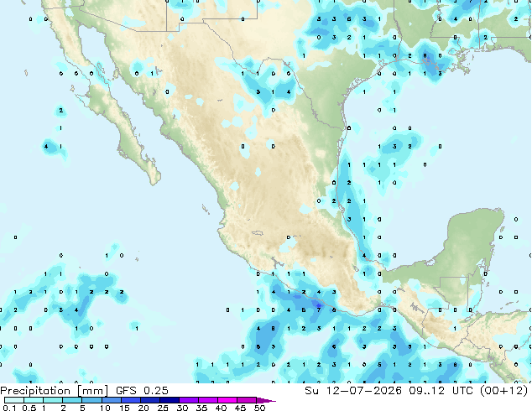The width and height of the screenshot is (532, 411).
Task: Click the '45' legend scale label
Action: pos(240,408)
